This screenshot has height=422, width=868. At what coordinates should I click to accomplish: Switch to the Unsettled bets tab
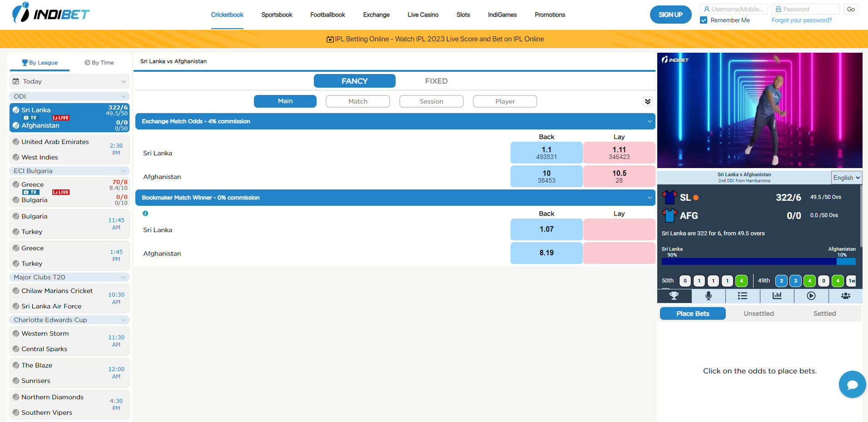point(759,313)
